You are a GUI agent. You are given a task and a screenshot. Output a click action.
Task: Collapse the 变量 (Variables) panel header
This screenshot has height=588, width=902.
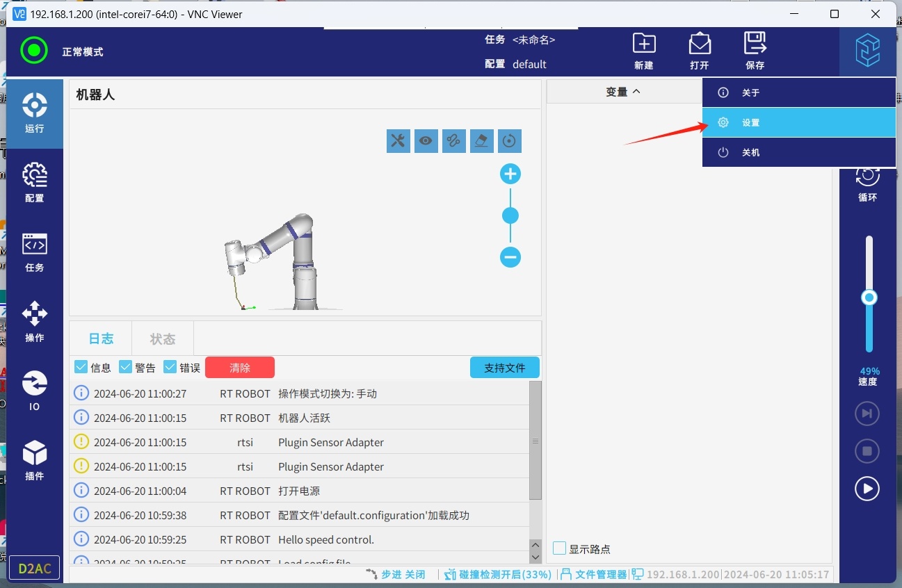622,92
